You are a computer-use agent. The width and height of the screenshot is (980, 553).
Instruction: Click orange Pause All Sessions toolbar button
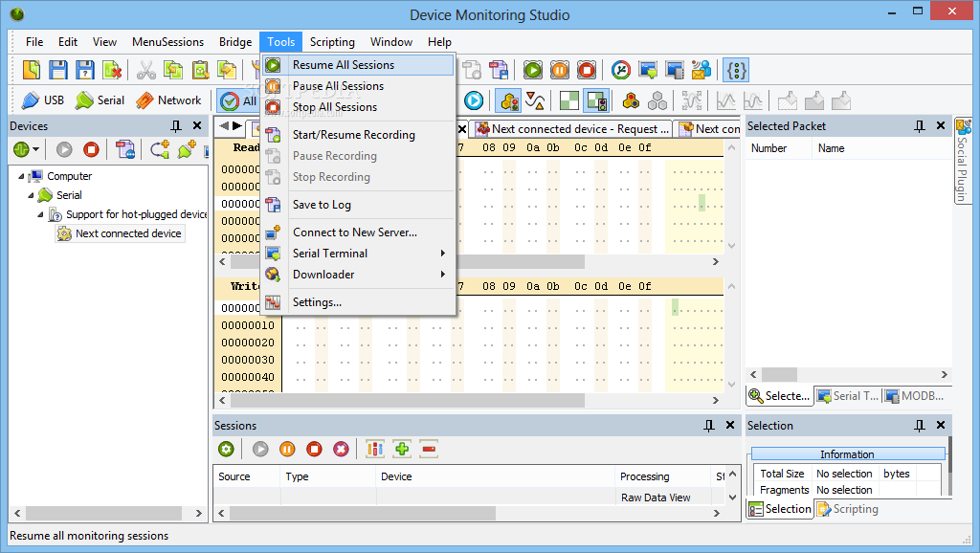point(559,70)
